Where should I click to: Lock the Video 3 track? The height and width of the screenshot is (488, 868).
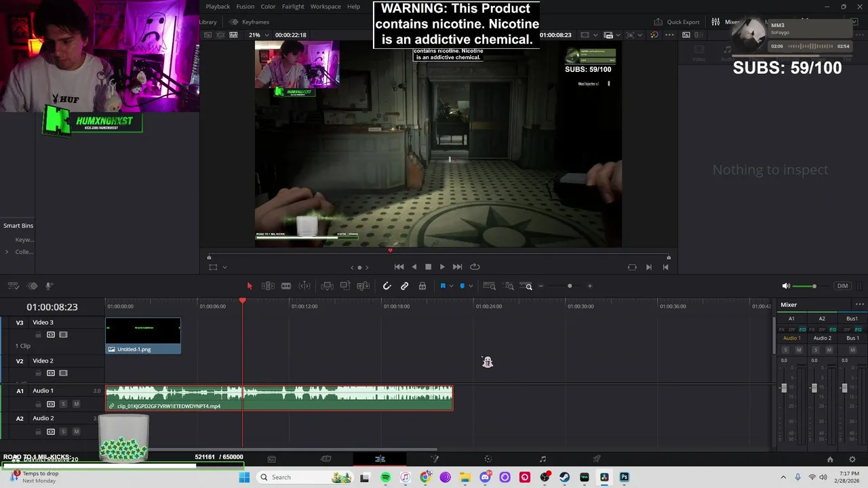point(39,335)
